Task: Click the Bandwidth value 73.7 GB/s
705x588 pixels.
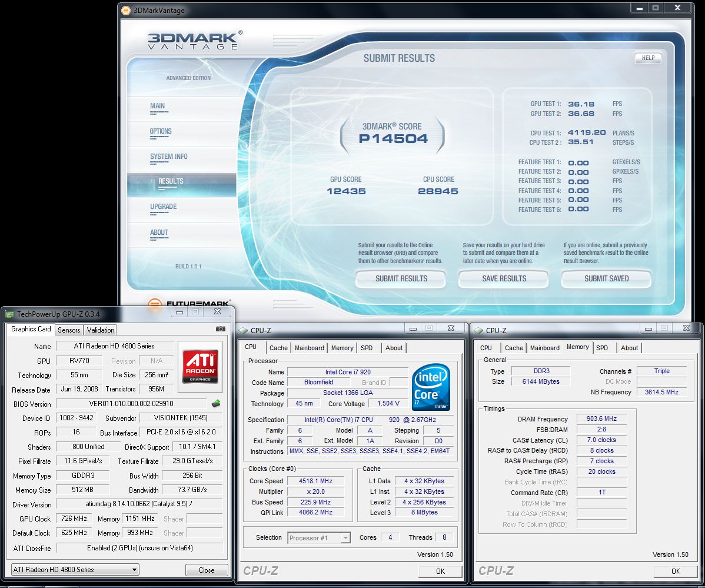Action: point(192,490)
